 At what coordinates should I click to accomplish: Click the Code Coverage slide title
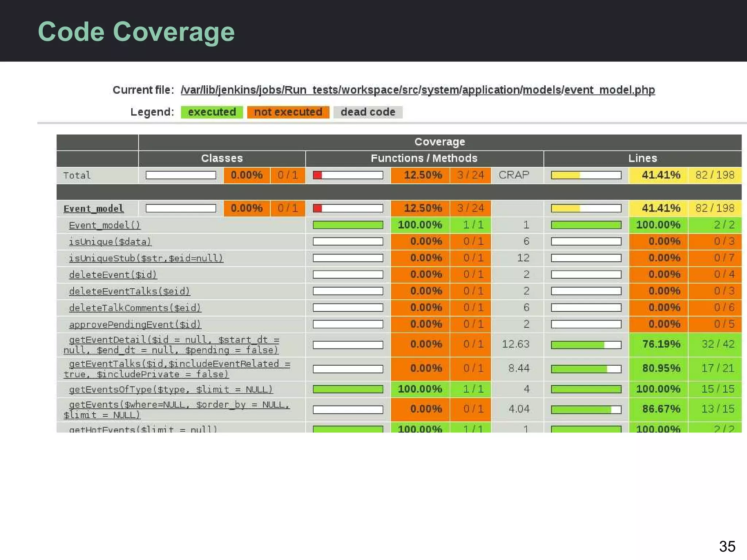[136, 32]
